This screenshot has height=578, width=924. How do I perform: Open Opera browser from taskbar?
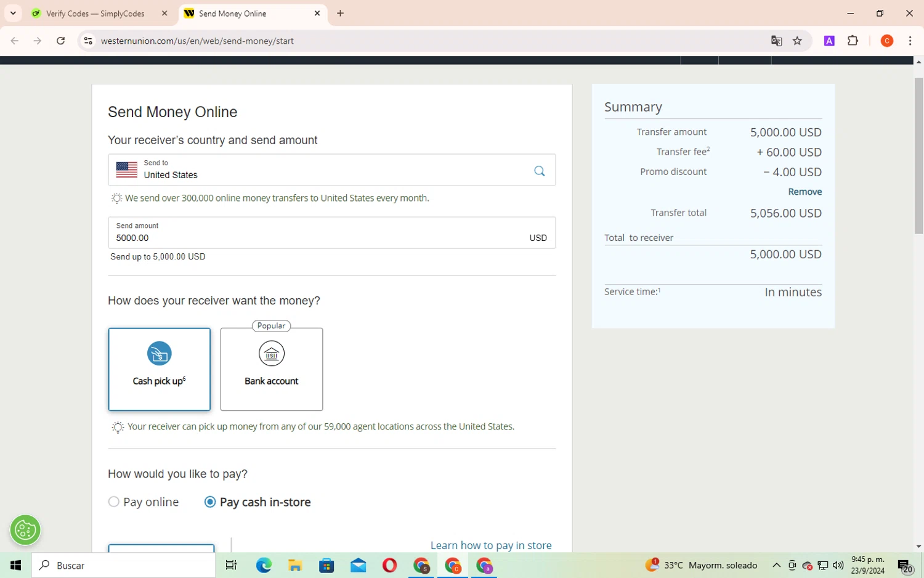pos(389,565)
